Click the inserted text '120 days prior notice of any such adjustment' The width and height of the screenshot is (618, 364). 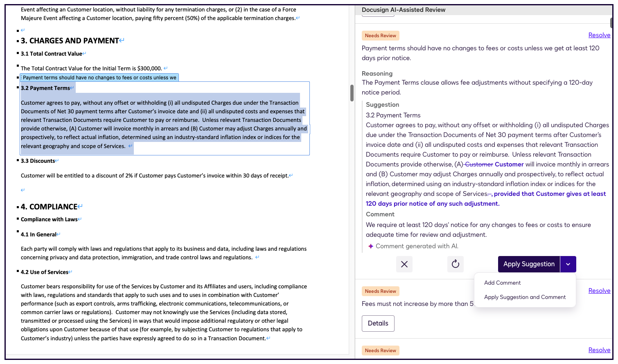click(x=432, y=204)
